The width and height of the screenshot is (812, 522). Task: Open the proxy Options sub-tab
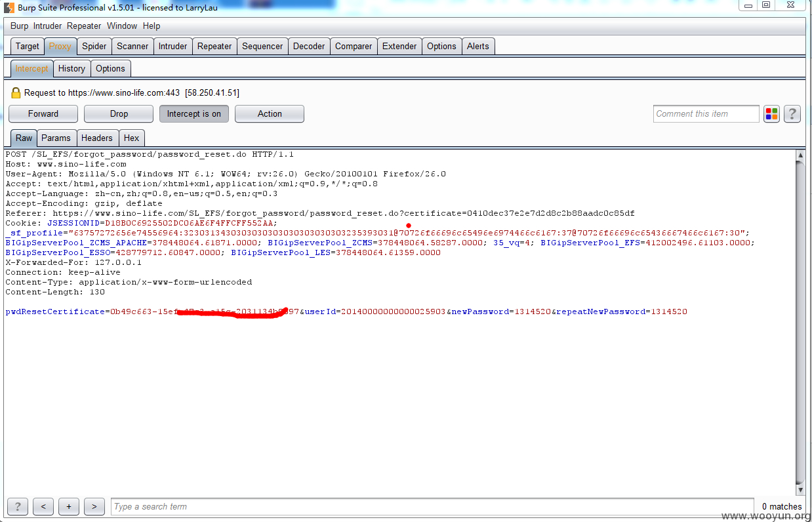(x=110, y=69)
